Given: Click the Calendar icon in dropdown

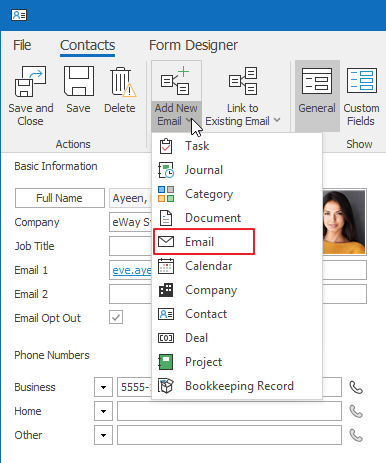Looking at the screenshot, I should (x=166, y=266).
